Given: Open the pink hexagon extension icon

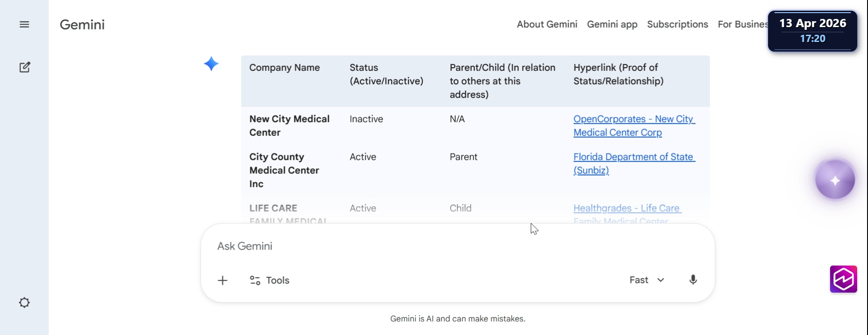Looking at the screenshot, I should coord(844,279).
